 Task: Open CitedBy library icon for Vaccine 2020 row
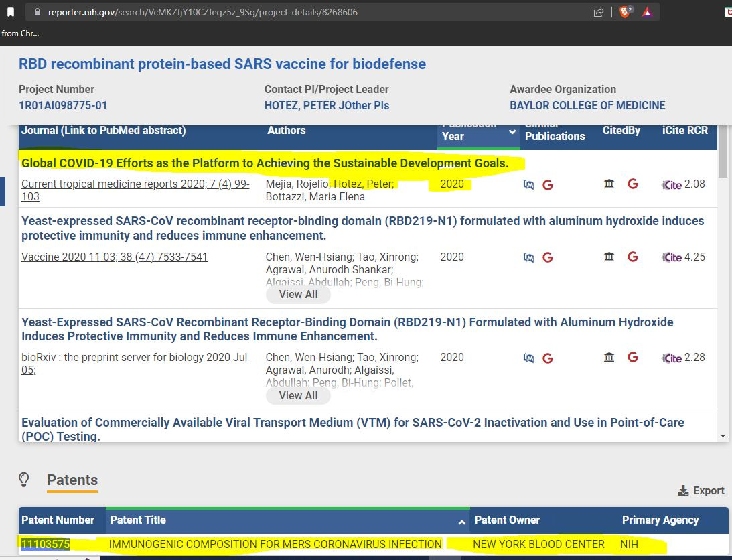coord(609,257)
